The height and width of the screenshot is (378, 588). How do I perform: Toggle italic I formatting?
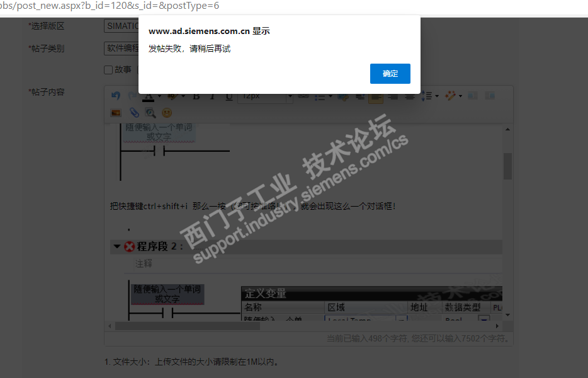(212, 97)
